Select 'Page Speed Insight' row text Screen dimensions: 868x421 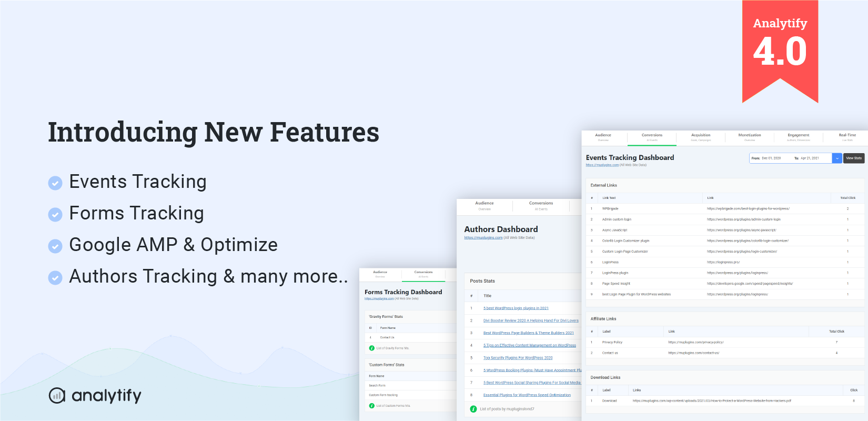point(616,284)
